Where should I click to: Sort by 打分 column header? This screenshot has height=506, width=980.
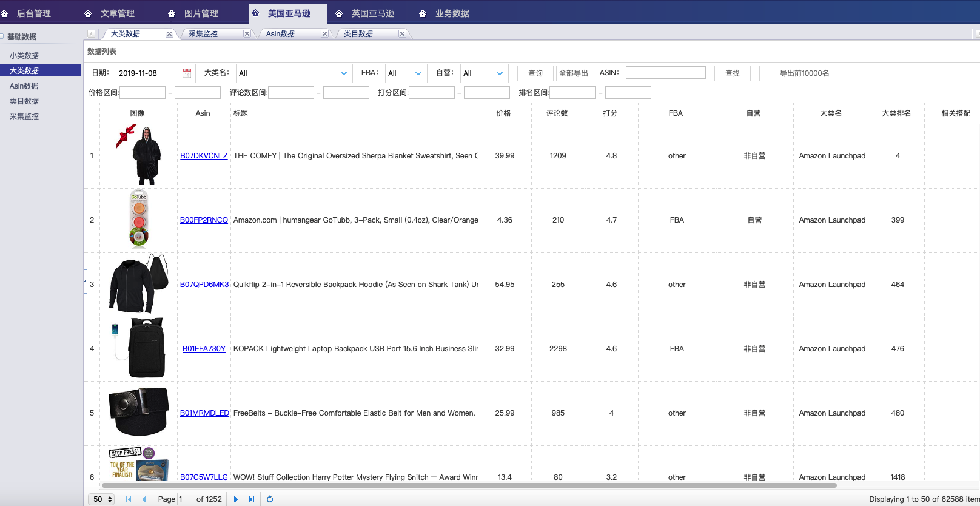[611, 113]
